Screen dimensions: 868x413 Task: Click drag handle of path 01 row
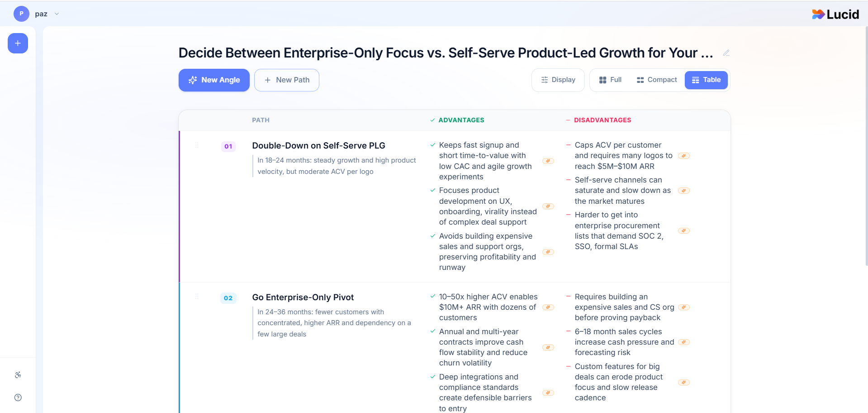[x=197, y=145]
